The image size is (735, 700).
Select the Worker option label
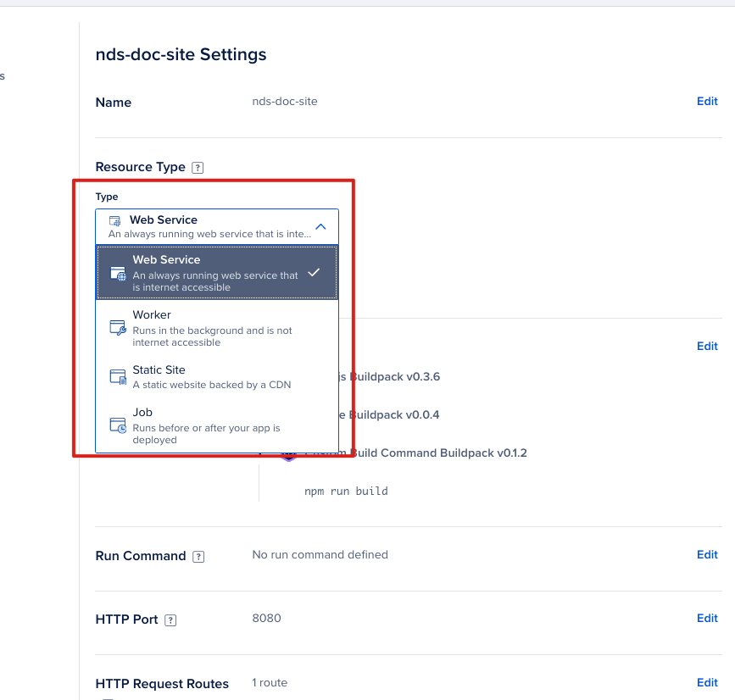coord(152,315)
